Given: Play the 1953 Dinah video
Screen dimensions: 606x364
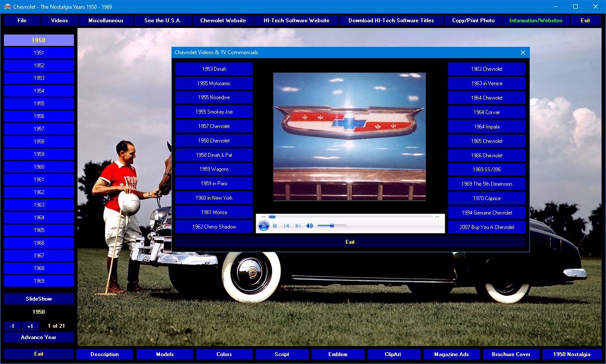Looking at the screenshot, I should click(x=214, y=69).
